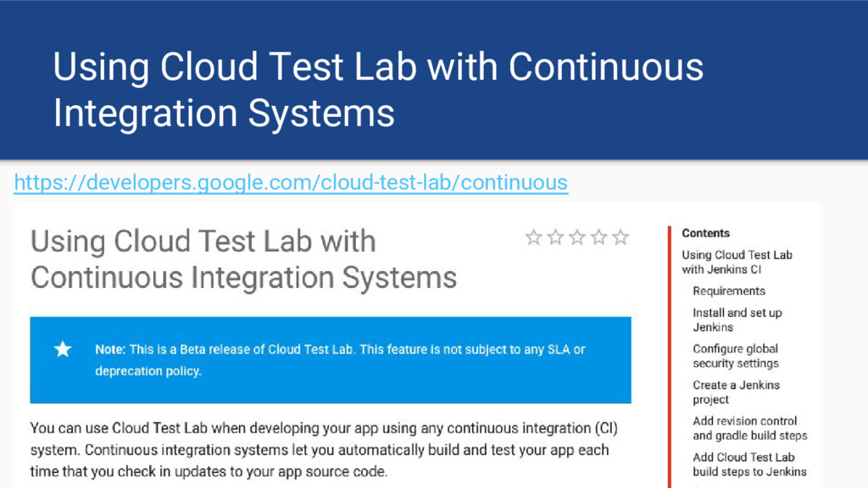Open Add revision control and gradle build steps

pyautogui.click(x=749, y=428)
